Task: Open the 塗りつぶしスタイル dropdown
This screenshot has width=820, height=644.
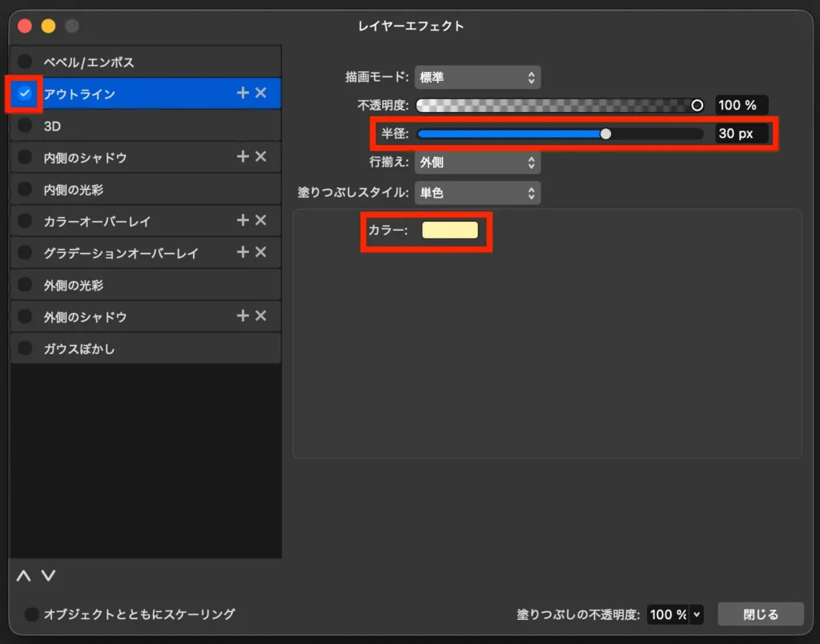Action: [477, 192]
